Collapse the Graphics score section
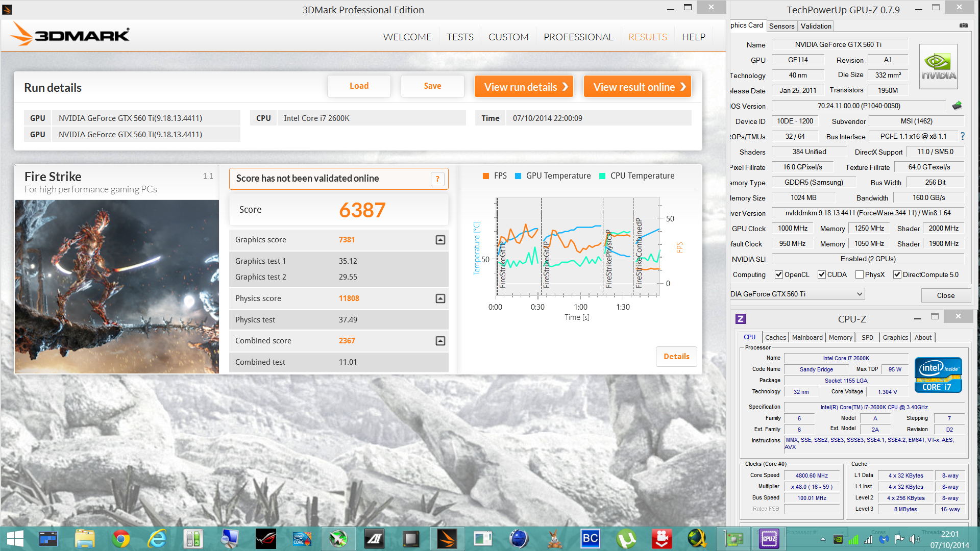The image size is (980, 551). click(440, 240)
